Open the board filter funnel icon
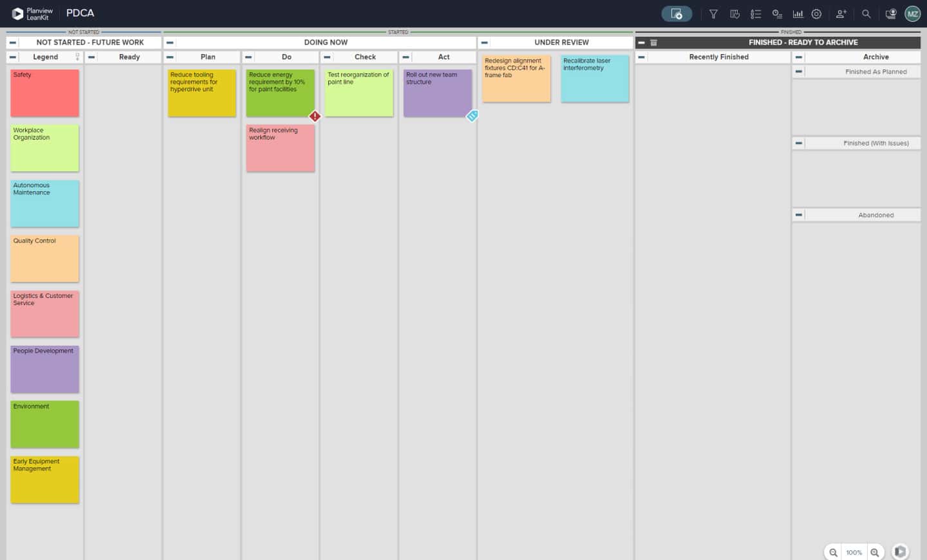The width and height of the screenshot is (927, 560). (x=713, y=14)
